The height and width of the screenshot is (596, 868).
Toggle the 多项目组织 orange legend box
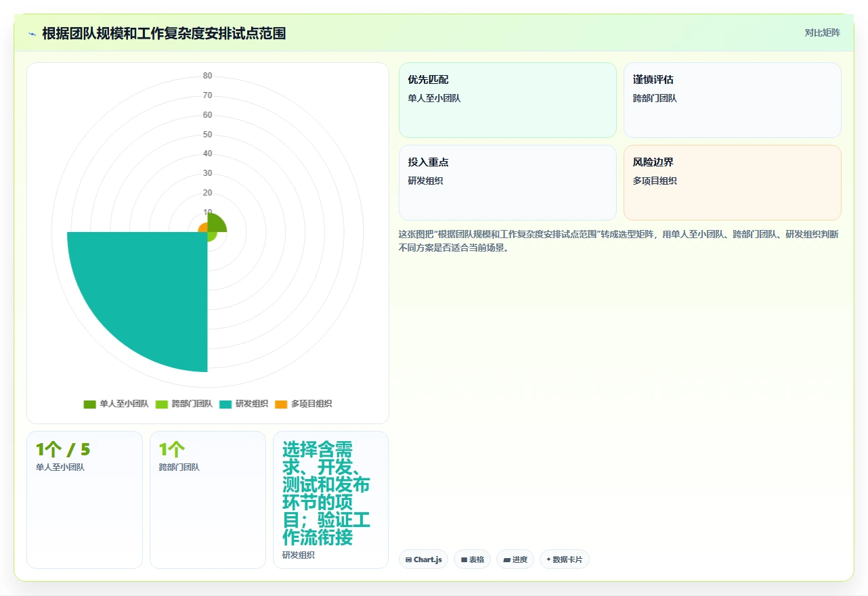coord(281,404)
